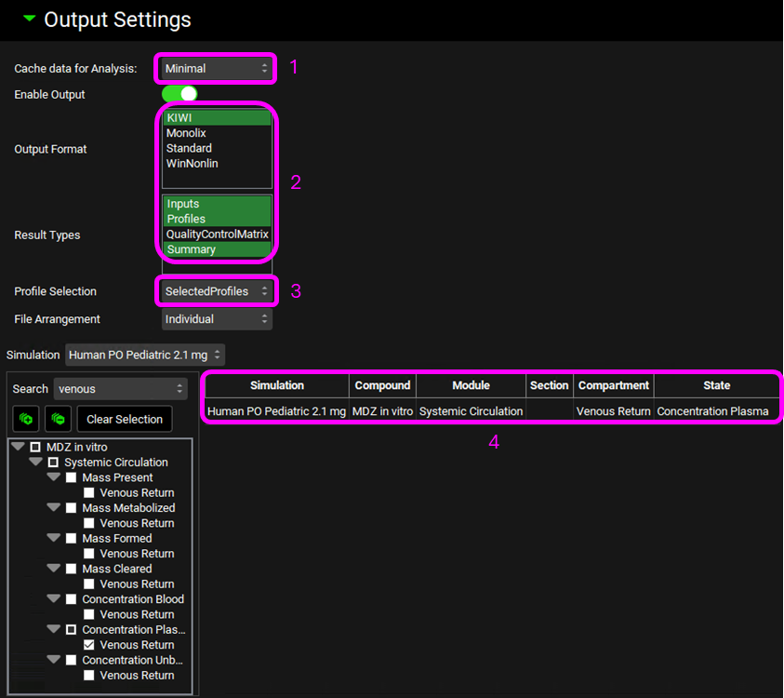Collapse the Concentration Blood node arrow
784x698 pixels.
pyautogui.click(x=53, y=599)
